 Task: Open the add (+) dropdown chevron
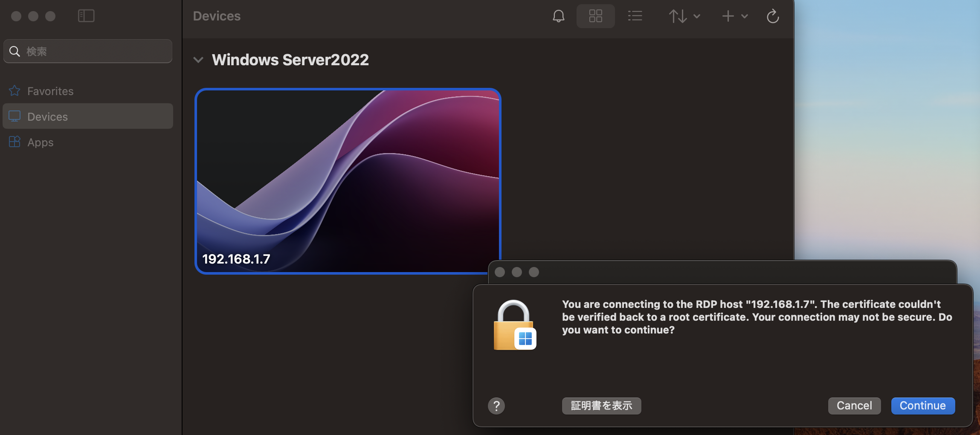click(745, 16)
